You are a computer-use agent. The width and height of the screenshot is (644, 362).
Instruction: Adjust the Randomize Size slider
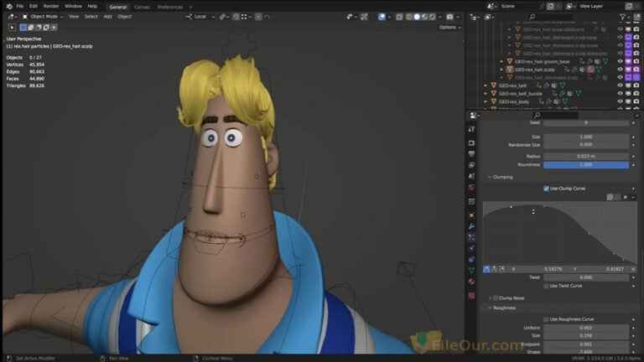pos(586,145)
